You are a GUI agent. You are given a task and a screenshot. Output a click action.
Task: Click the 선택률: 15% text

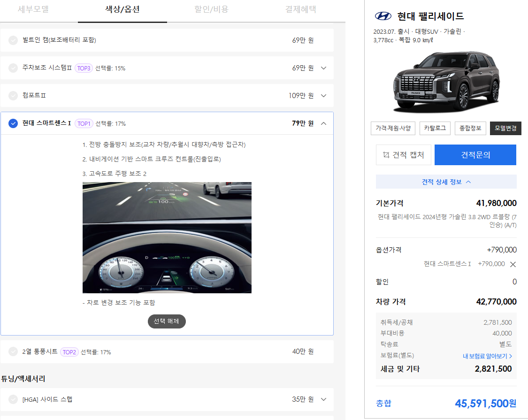[110, 69]
